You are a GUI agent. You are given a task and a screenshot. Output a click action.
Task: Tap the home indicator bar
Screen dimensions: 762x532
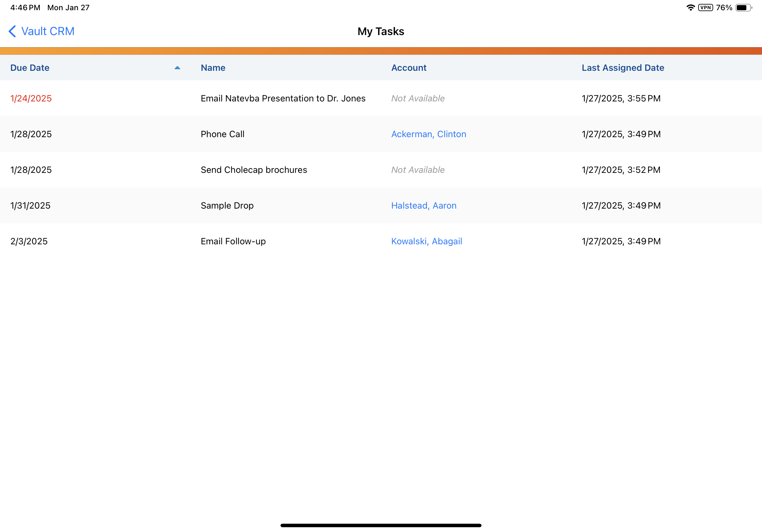point(381,525)
